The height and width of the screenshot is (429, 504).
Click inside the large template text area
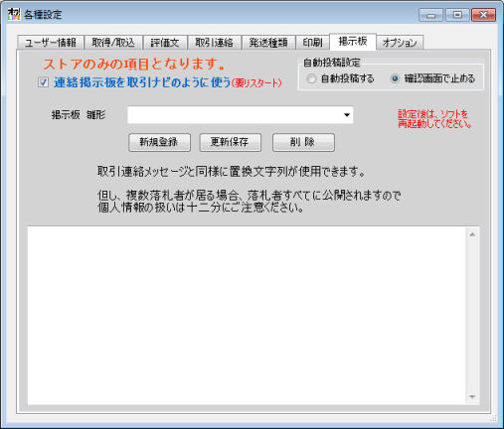pos(247,316)
